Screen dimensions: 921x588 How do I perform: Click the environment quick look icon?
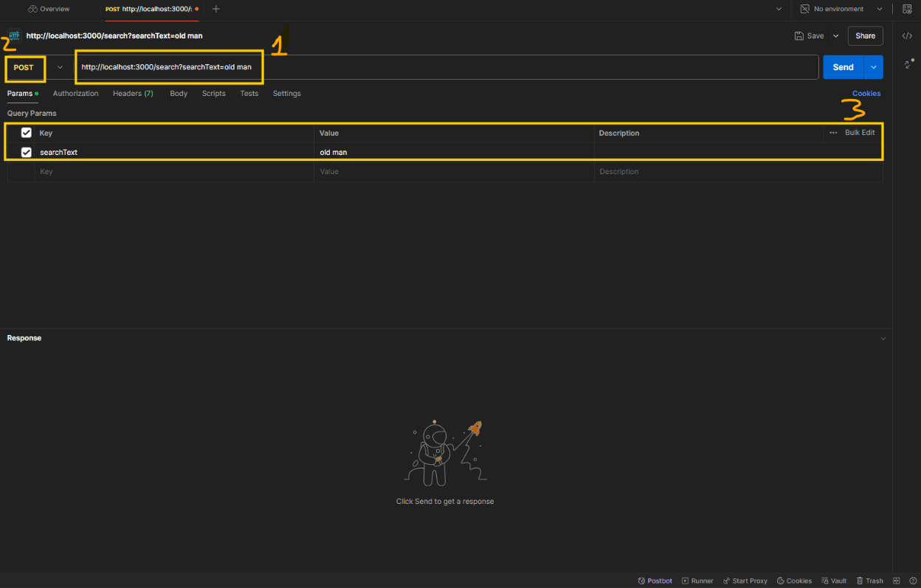(x=907, y=9)
